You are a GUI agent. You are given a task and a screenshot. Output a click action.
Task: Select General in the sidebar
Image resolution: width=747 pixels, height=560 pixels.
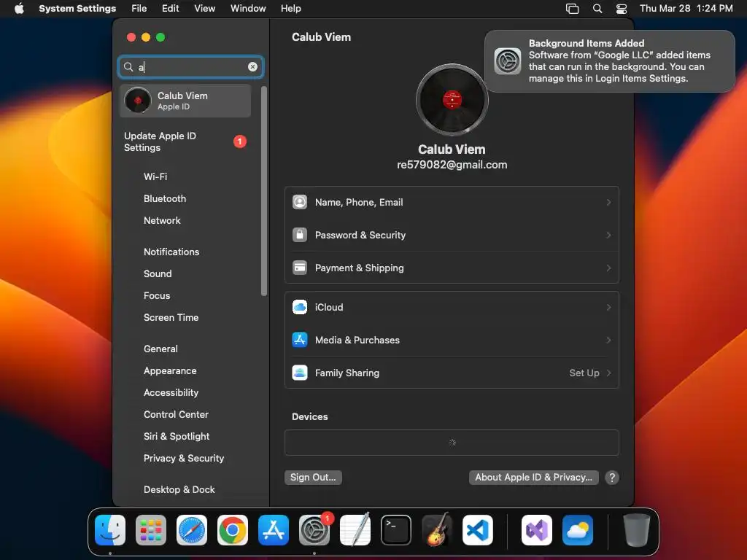[x=160, y=349]
